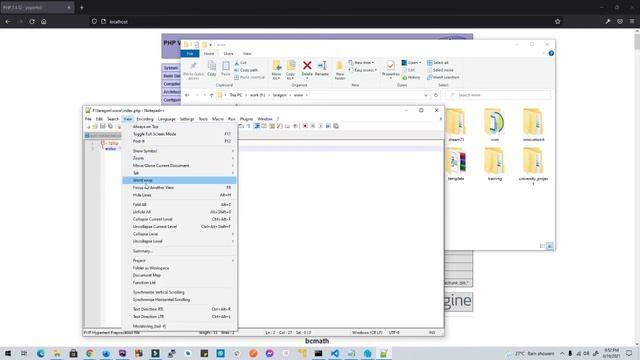Image resolution: width=640 pixels, height=360 pixels.
Task: Open Summary from the View menu
Action: click(x=179, y=251)
